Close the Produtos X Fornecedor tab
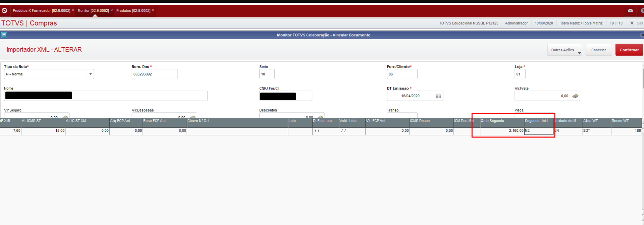The height and width of the screenshot is (225, 644). (x=73, y=10)
